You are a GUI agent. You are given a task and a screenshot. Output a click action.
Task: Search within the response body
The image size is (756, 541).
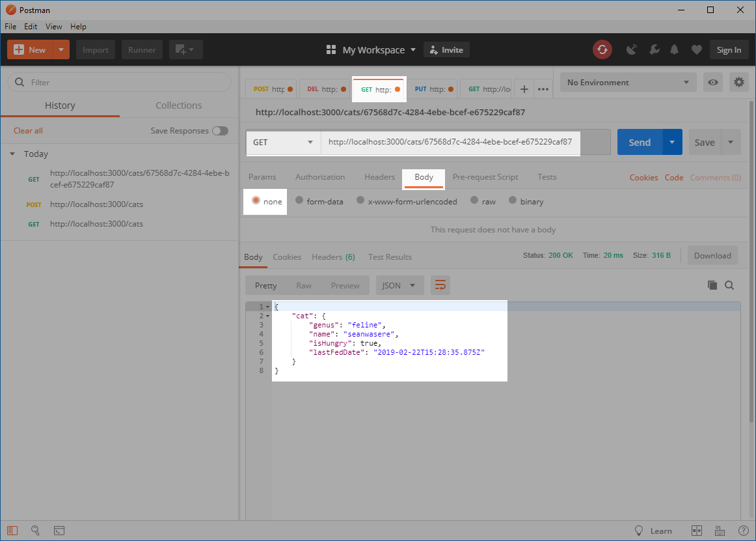click(729, 285)
